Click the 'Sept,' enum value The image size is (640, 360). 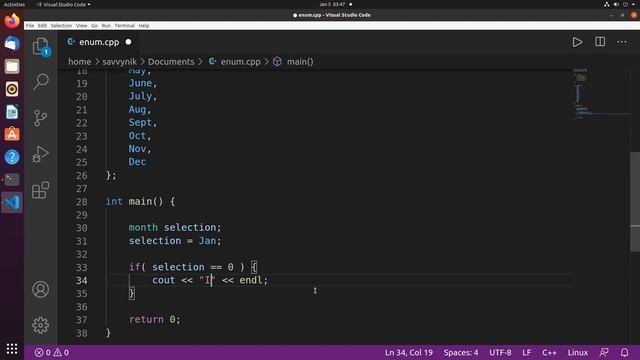tap(143, 122)
